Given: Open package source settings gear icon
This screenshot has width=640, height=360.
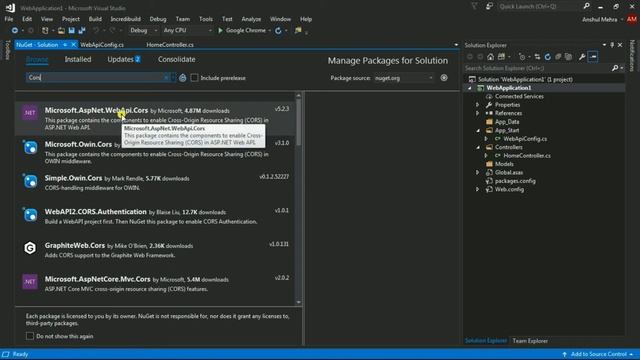Looking at the screenshot, I should coord(444,78).
